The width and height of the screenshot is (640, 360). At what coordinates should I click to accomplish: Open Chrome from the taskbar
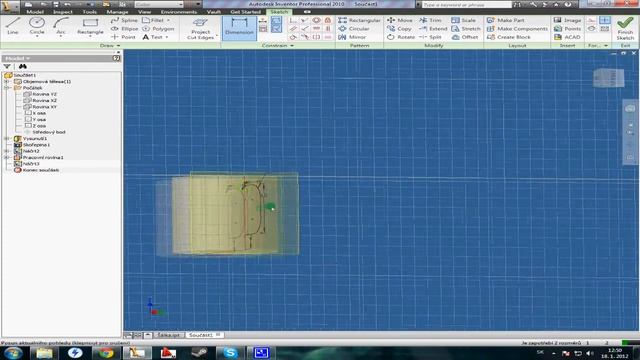[106, 353]
